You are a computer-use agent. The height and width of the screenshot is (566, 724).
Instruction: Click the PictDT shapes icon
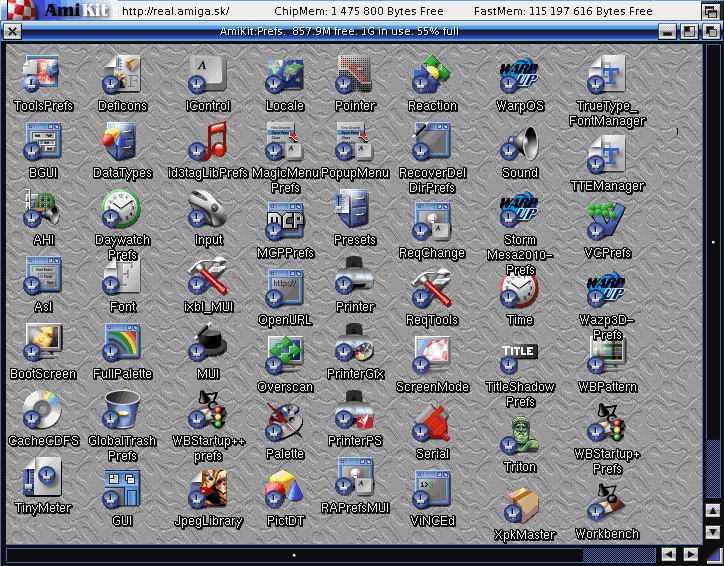(284, 488)
